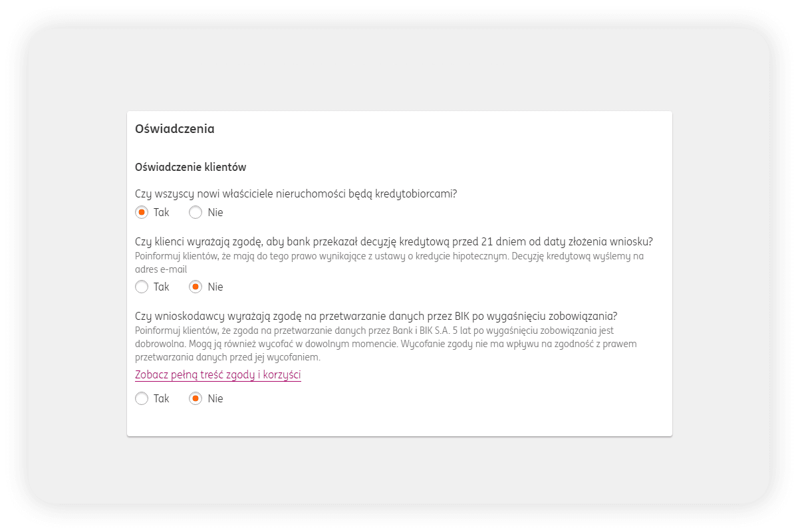Click the 'Tak' label under the borrowers question
Screen dimensions: 798x532
(162, 213)
